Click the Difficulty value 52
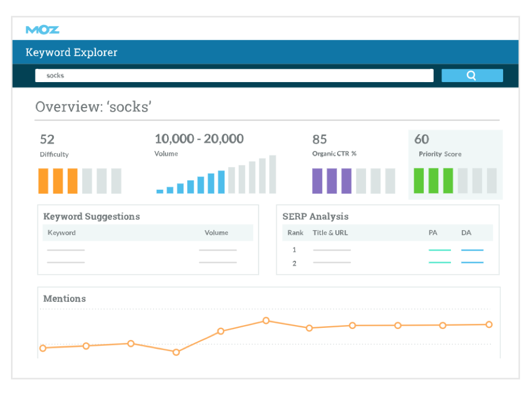Viewport: 532px width, 395px height. pyautogui.click(x=47, y=139)
